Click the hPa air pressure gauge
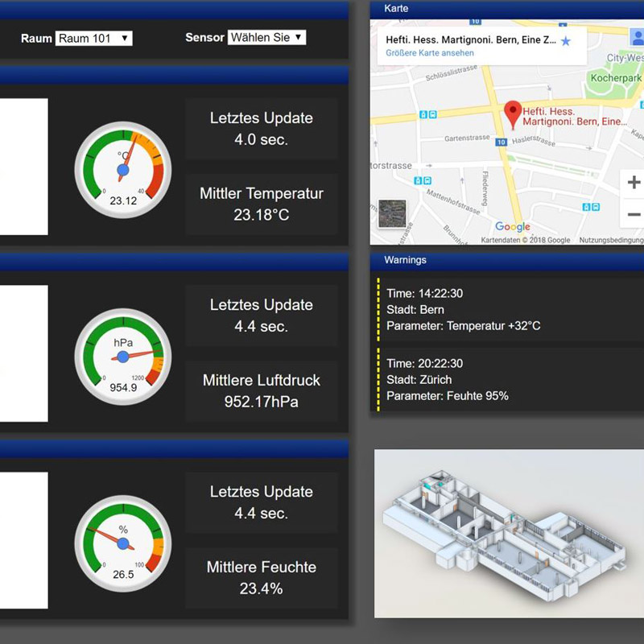644x644 pixels. click(x=123, y=357)
